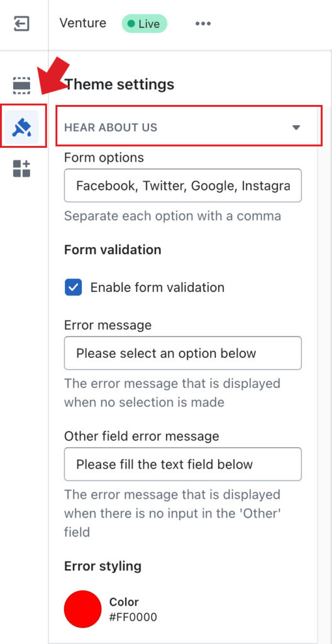Click the Form validation heading

click(x=113, y=249)
